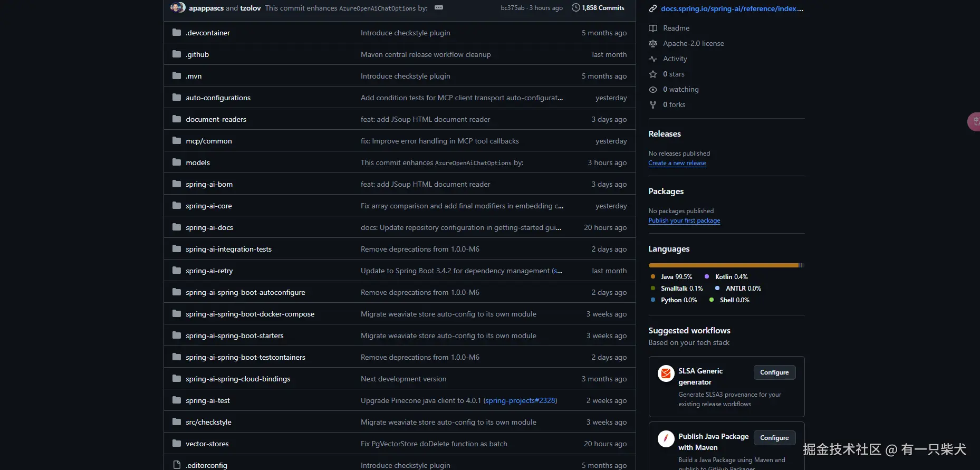980x470 pixels.
Task: Click the .editorconfig file icon
Action: tap(177, 465)
